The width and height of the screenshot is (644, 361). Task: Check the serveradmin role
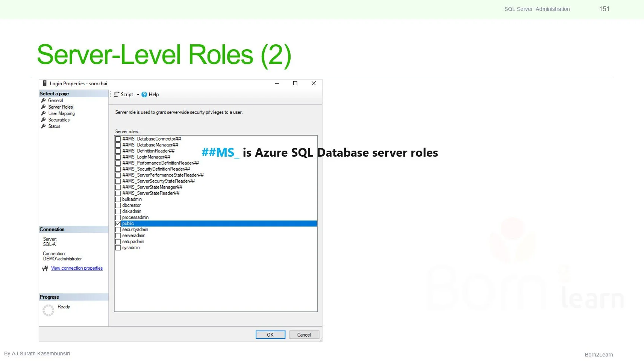[118, 236]
